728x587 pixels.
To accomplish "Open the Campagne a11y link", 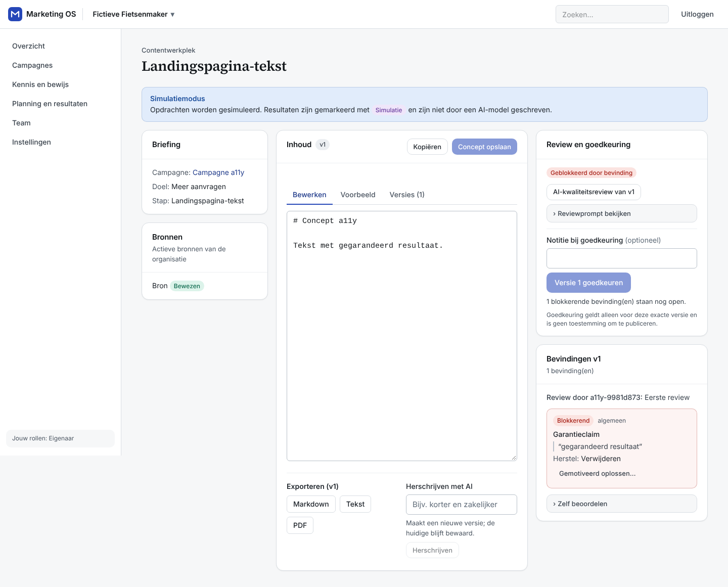I will coord(218,172).
